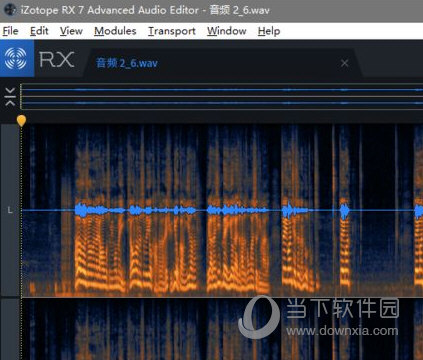Collapse the waveform overview with the chevron arrows
423x360 pixels.
(10, 97)
